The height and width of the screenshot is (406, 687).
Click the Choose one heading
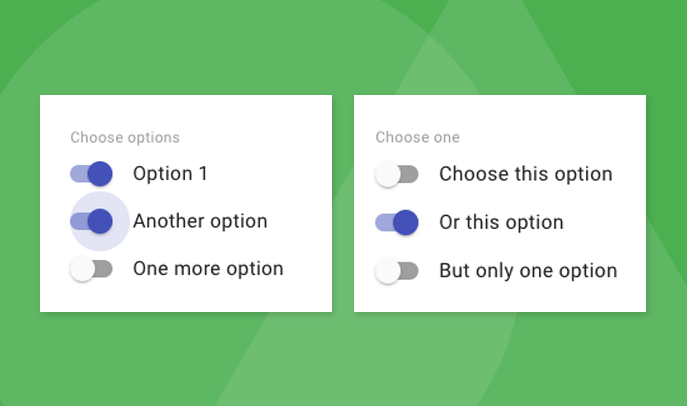417,137
